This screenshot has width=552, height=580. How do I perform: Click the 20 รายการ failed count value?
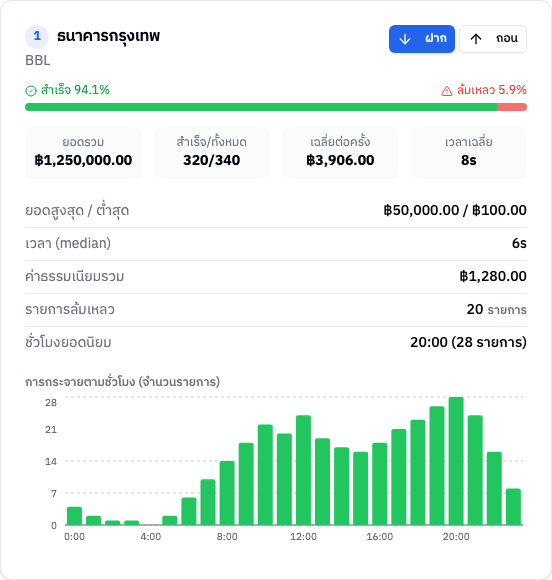click(497, 309)
